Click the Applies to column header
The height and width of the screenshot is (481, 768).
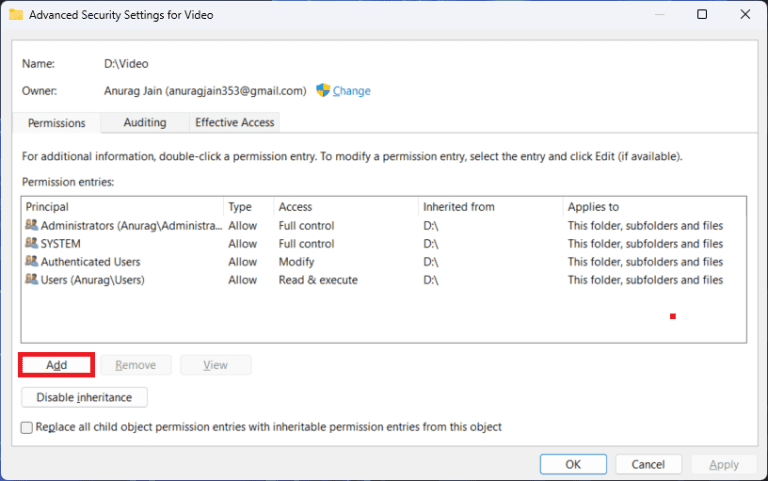[650, 207]
